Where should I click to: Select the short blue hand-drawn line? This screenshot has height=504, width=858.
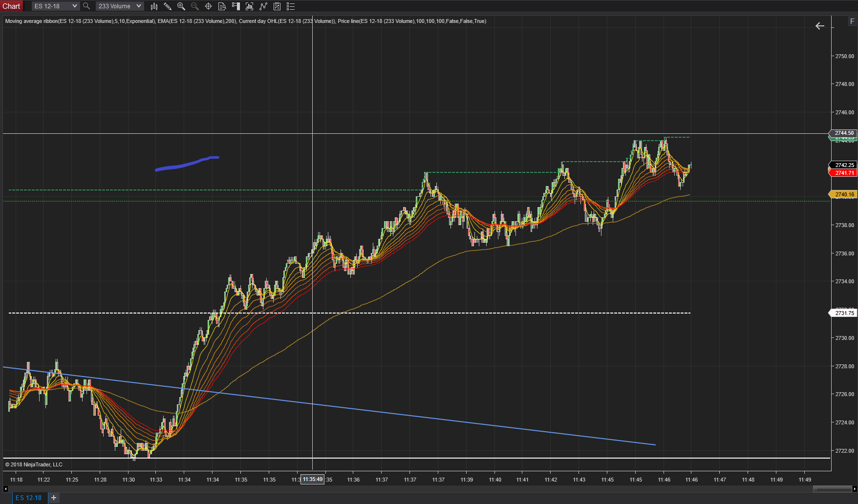187,164
